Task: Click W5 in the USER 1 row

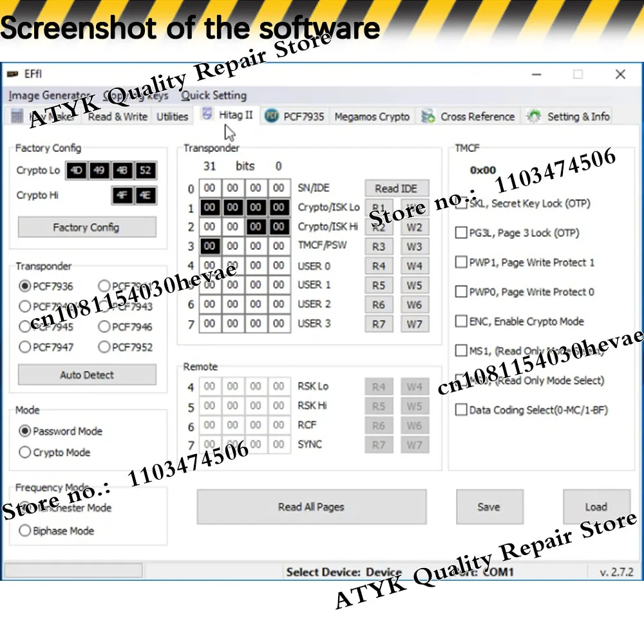Action: pos(415,285)
